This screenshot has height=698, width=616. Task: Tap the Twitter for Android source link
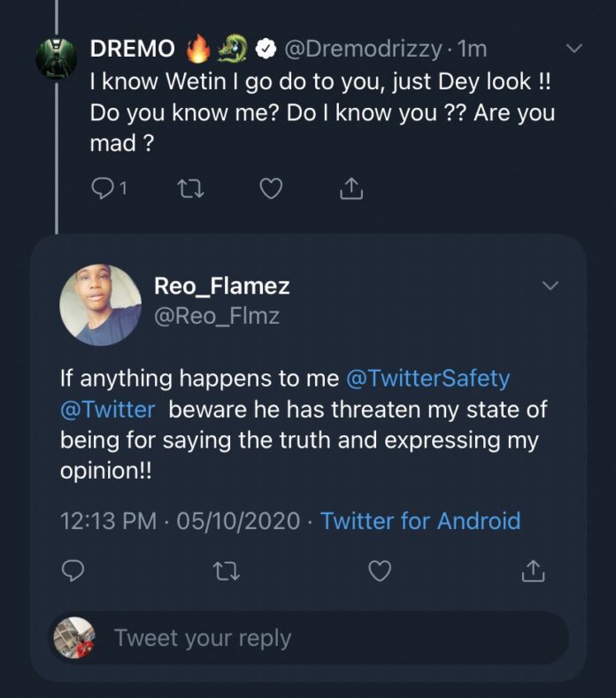coord(420,520)
